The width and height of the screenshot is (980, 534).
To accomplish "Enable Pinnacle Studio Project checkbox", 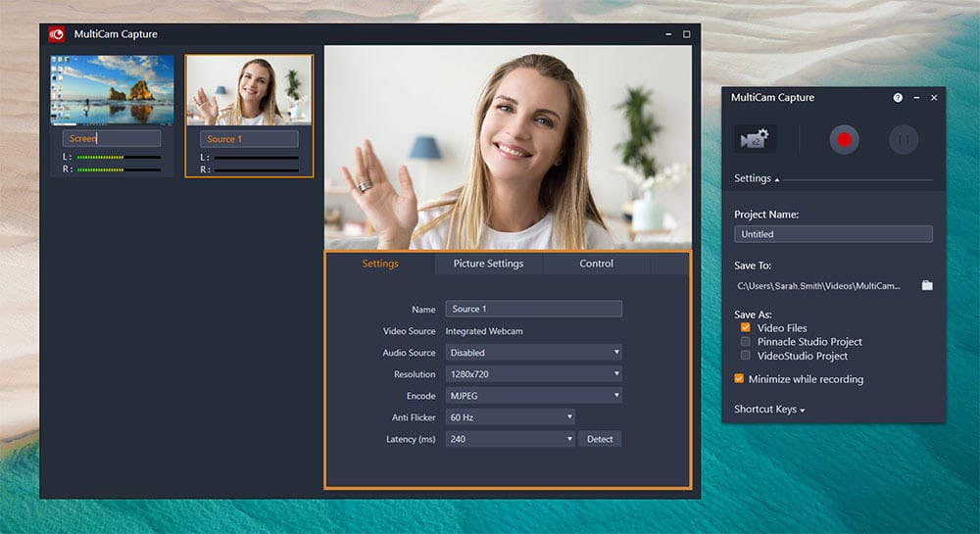I will coord(745,342).
